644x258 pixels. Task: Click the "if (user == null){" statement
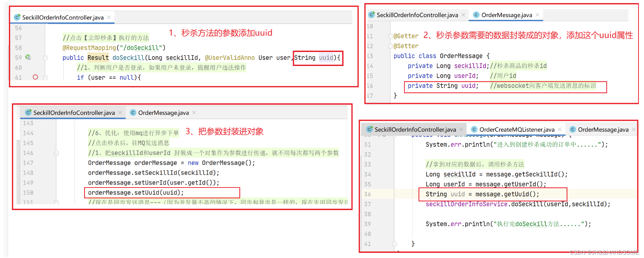pyautogui.click(x=109, y=78)
